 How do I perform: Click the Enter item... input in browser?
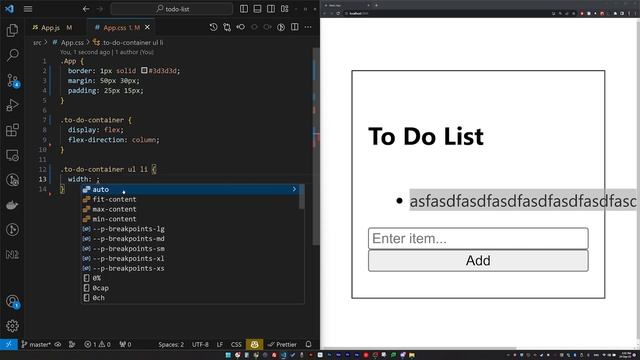click(x=478, y=238)
